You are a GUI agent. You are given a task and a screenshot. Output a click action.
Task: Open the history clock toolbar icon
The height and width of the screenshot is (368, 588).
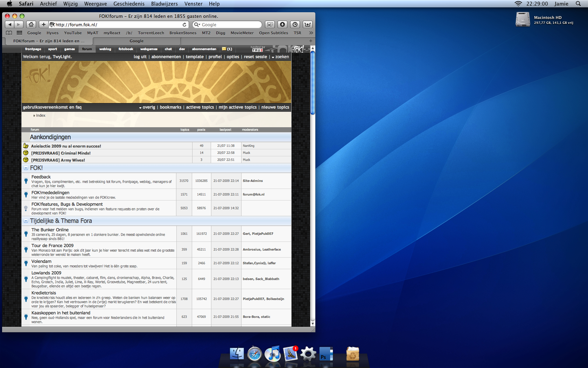(x=295, y=25)
